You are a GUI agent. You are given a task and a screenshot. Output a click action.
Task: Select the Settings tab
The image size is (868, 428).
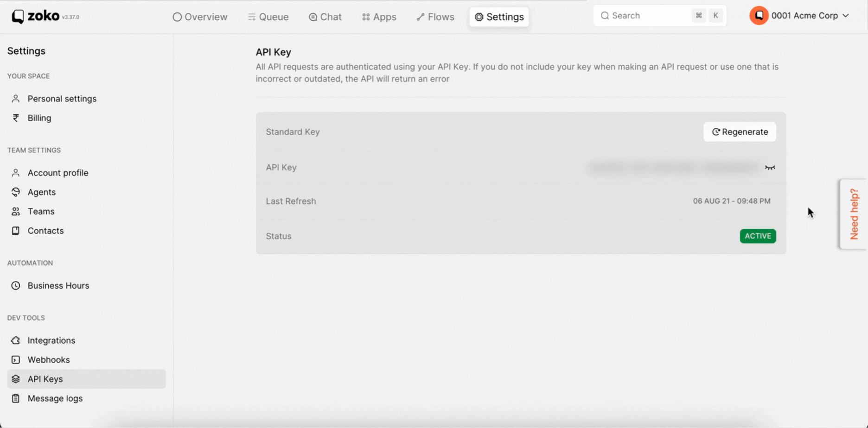(x=499, y=17)
